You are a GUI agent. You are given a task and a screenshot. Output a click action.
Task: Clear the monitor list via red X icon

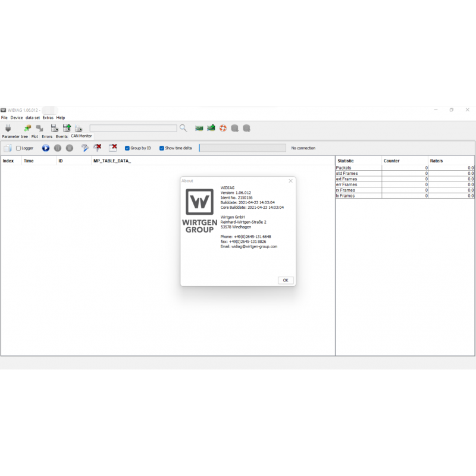(112, 148)
